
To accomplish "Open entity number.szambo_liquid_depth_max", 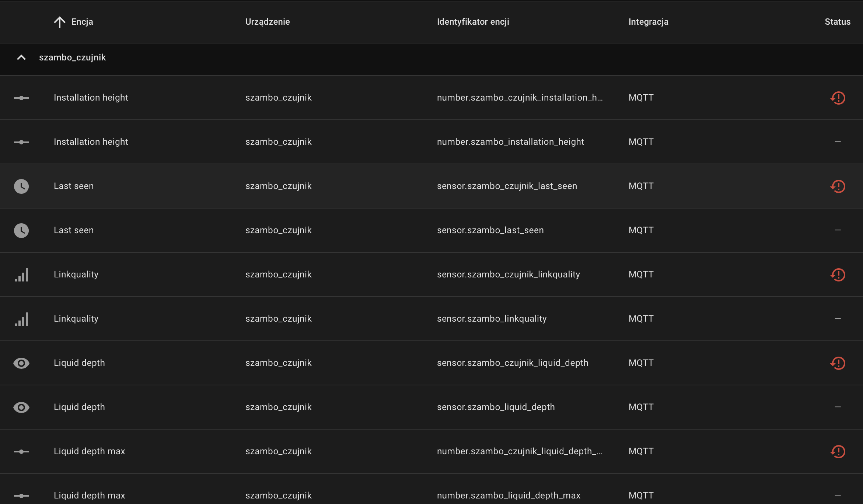I will point(509,496).
